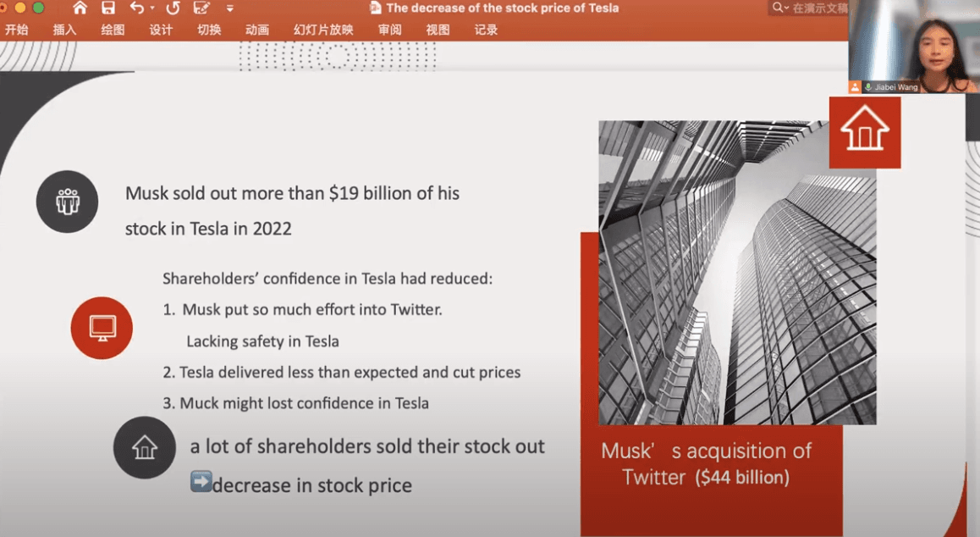Click the text 'Lacking safety in Tesla'
Image resolution: width=980 pixels, height=537 pixels.
click(262, 341)
